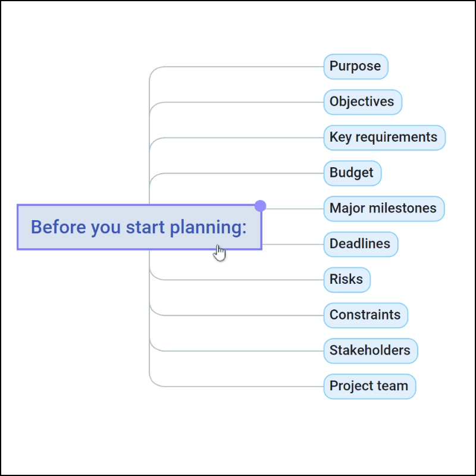Select the Key requirements node
Image resolution: width=476 pixels, height=476 pixels.
click(x=384, y=137)
